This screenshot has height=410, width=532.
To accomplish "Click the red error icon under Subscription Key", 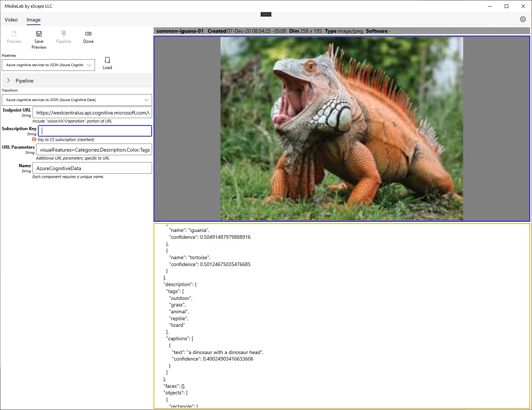I will click(34, 140).
